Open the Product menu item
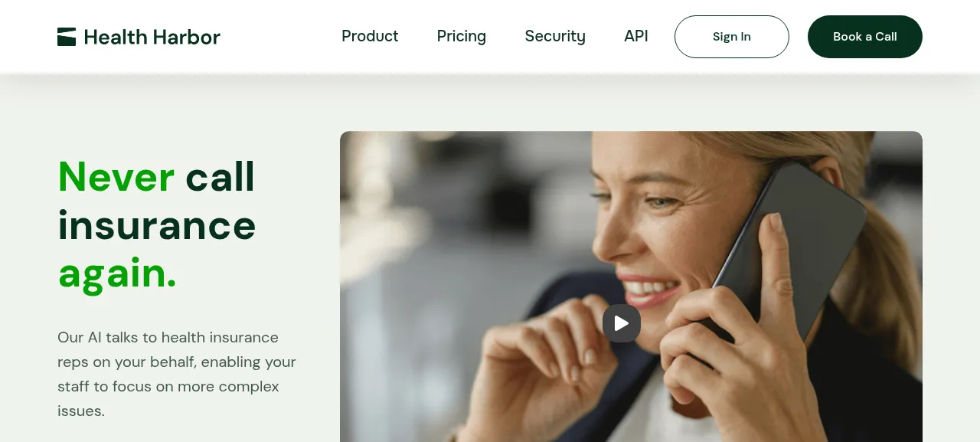 click(370, 36)
